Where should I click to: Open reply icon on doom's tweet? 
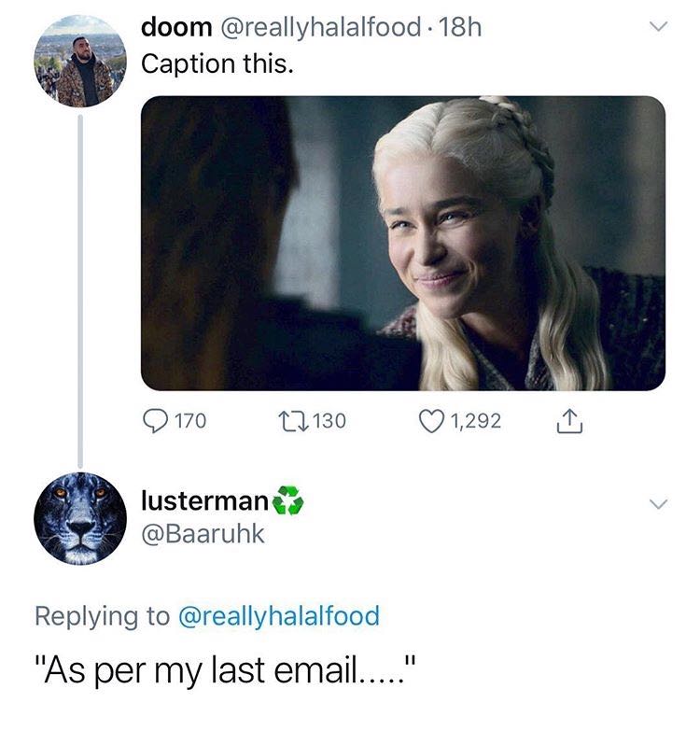pos(155,420)
